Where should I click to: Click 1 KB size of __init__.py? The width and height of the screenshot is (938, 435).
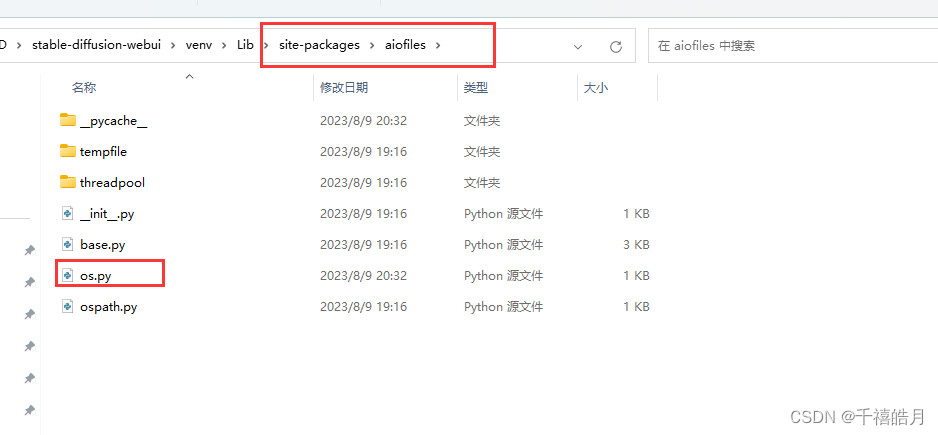[634, 214]
